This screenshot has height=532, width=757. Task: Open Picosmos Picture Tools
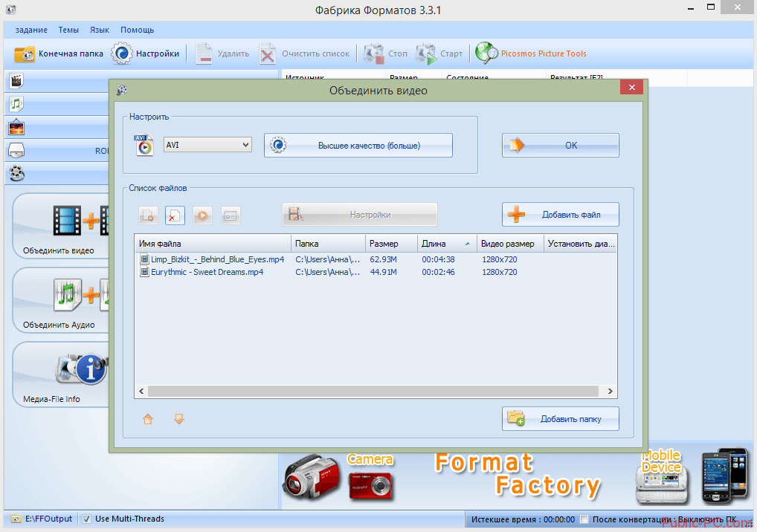[531, 53]
